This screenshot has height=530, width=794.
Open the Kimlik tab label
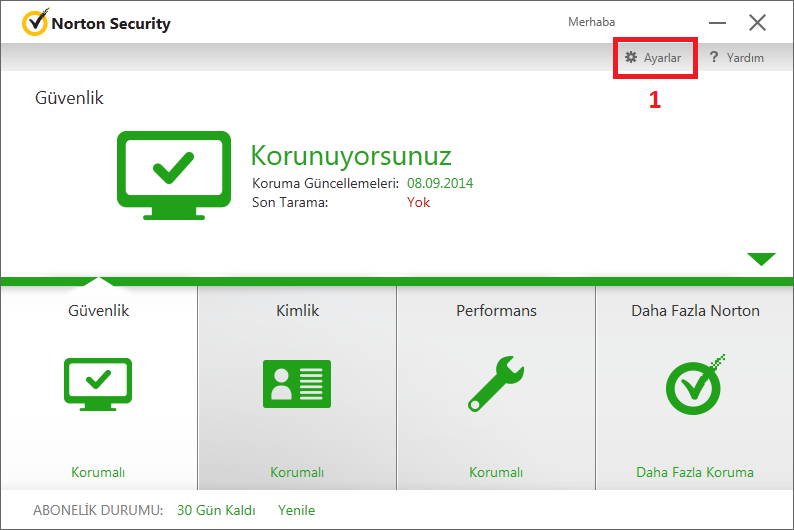coord(297,310)
